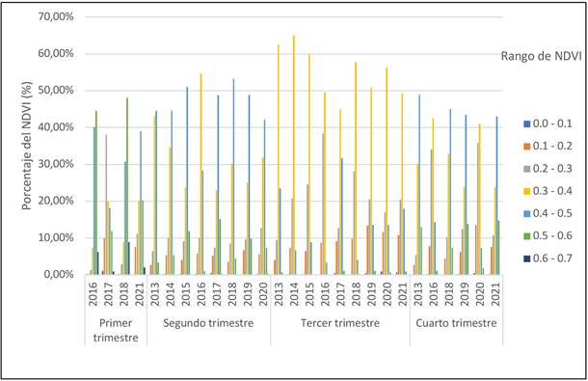Click year 2021 under Primer trimestre
This screenshot has height=381, width=588.
(x=139, y=294)
